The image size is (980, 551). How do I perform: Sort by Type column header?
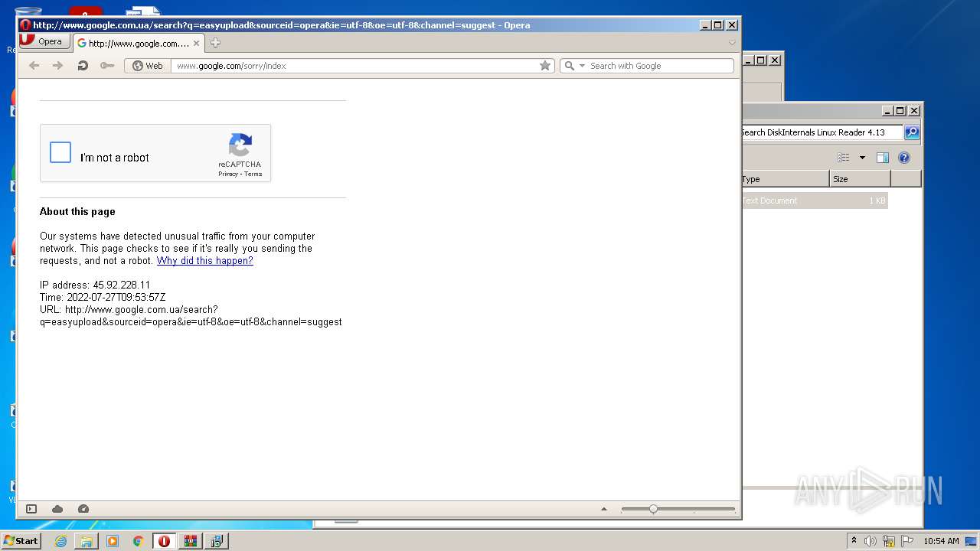click(785, 179)
